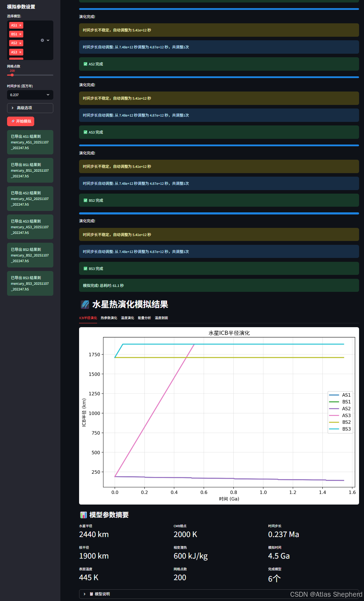The width and height of the screenshot is (364, 601).
Task: Click the AS3 entry in chart legend
Action: click(x=340, y=416)
